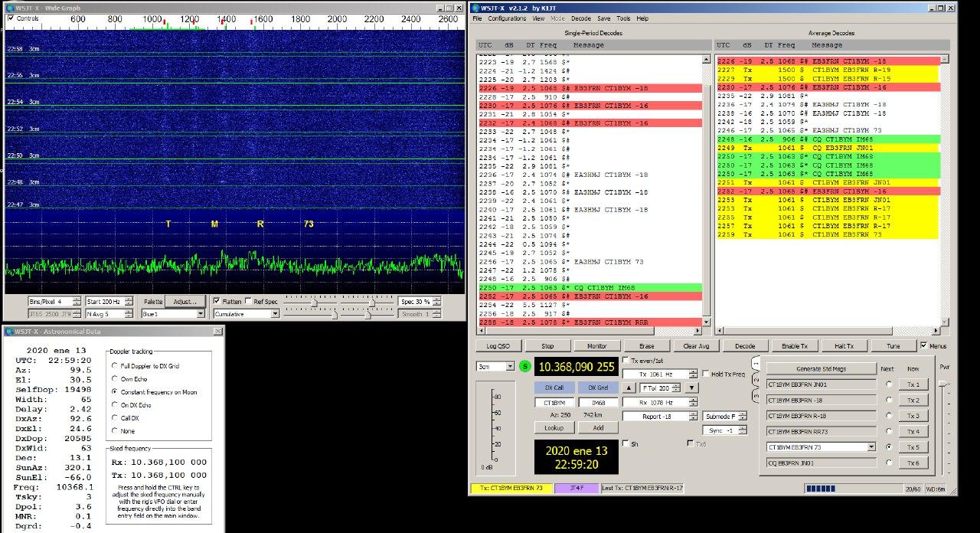Select the Next radio button for Tx 3
Image resolution: width=980 pixels, height=533 pixels.
click(889, 416)
